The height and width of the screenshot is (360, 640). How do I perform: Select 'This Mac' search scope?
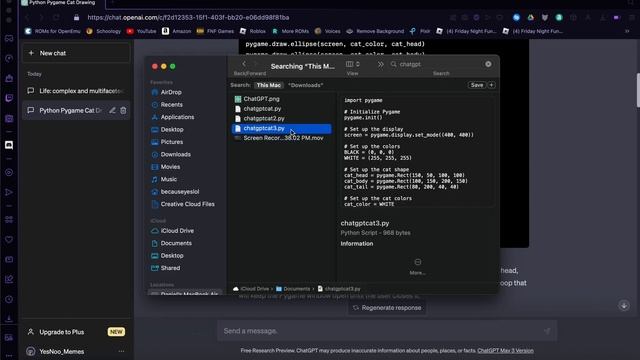[x=269, y=85]
